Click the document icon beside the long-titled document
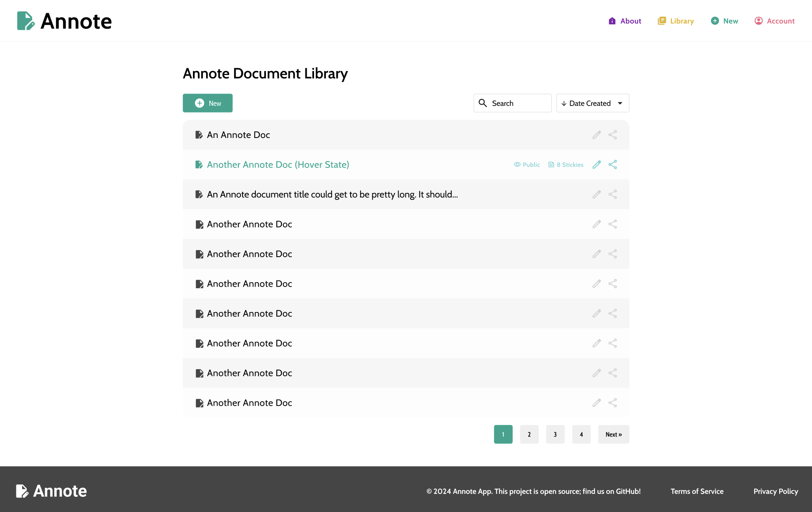Screen dimensions: 812x512 click(x=199, y=194)
